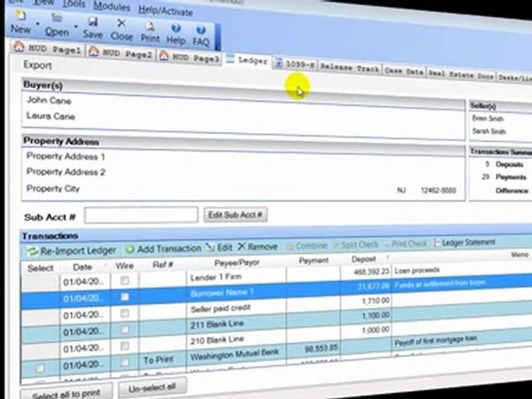Click the Save disk icon
This screenshot has height=399, width=532.
tap(93, 22)
